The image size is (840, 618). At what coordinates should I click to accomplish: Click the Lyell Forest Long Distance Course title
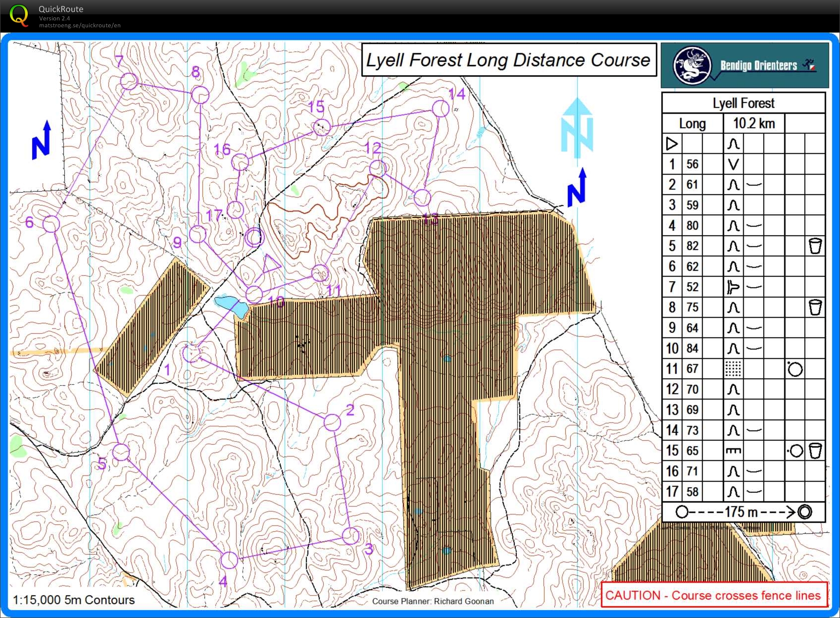tap(508, 60)
